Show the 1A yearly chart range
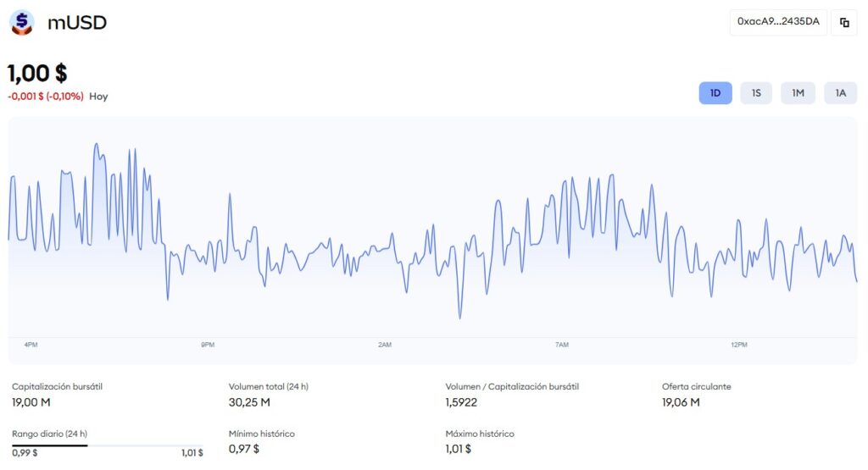This screenshot has height=470, width=868. (840, 93)
